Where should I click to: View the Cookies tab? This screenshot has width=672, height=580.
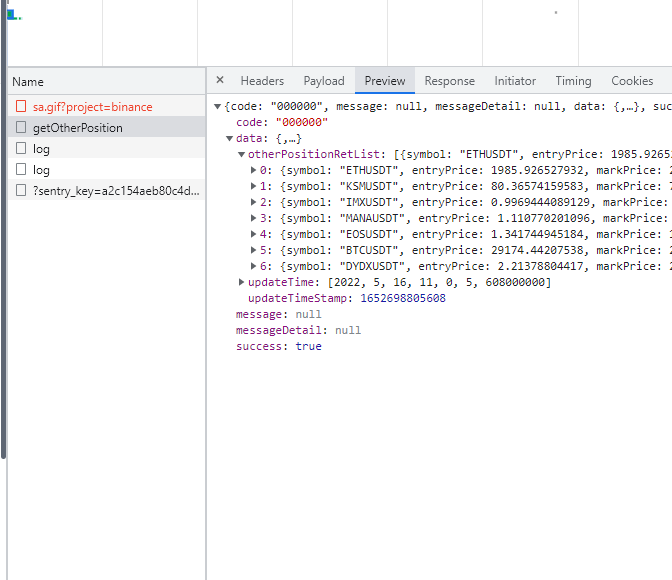(x=632, y=81)
